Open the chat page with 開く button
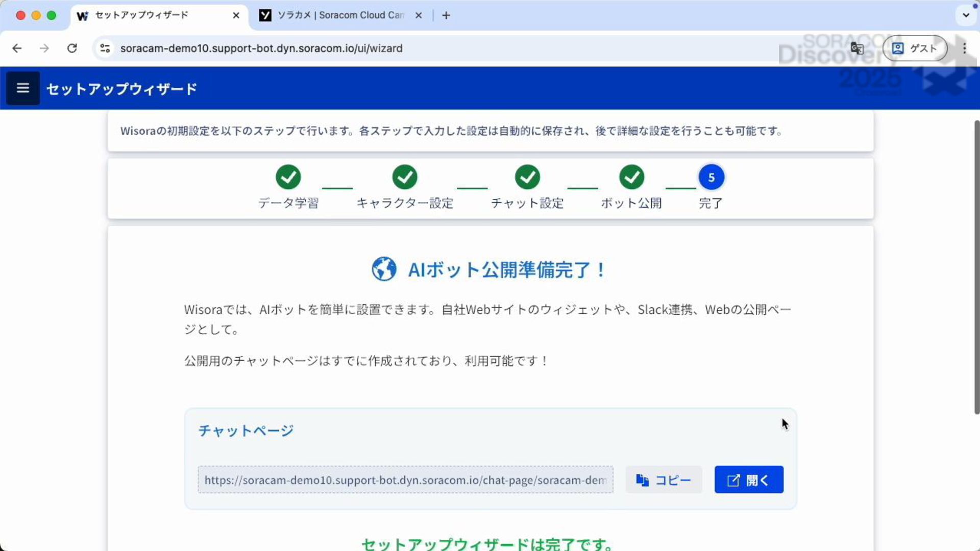 (749, 480)
